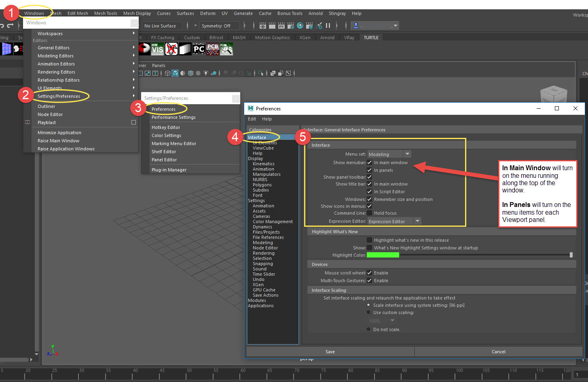The height and width of the screenshot is (382, 588).
Task: Click the redo arrow icon
Action: pyautogui.click(x=10, y=26)
